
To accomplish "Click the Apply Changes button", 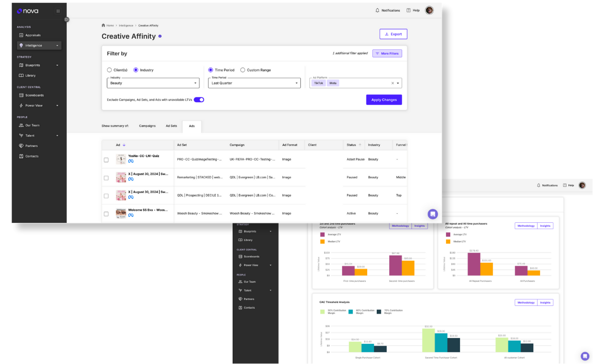I will 383,100.
